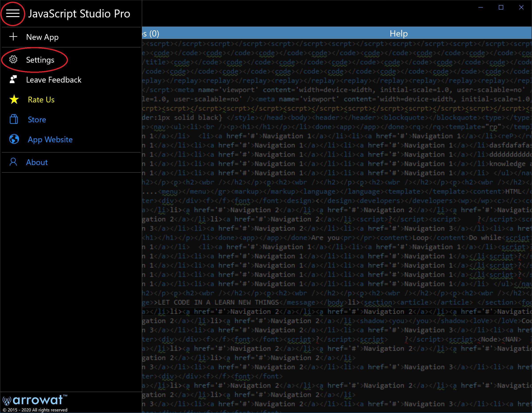Click the plus icon for New App
532x413 pixels.
point(13,37)
